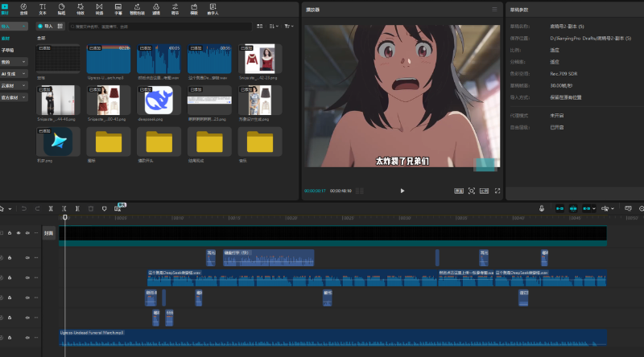Click the cover (封面) button on main track
644x357 pixels.
coord(49,233)
